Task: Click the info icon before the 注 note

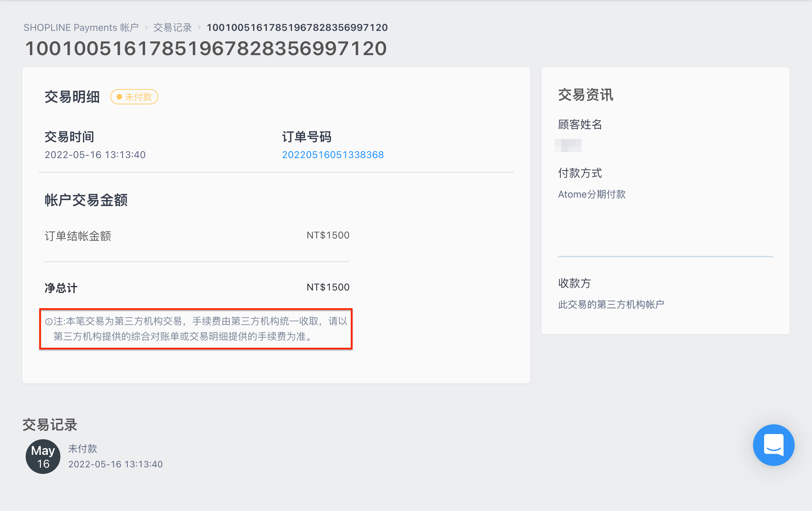Action: (49, 322)
